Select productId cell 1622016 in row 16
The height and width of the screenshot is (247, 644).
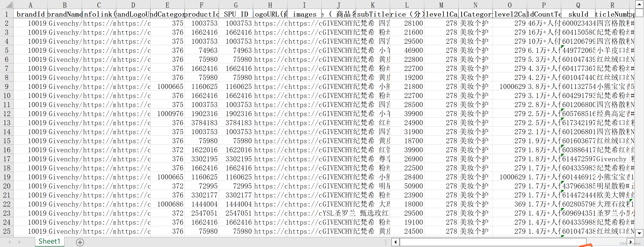click(x=202, y=150)
